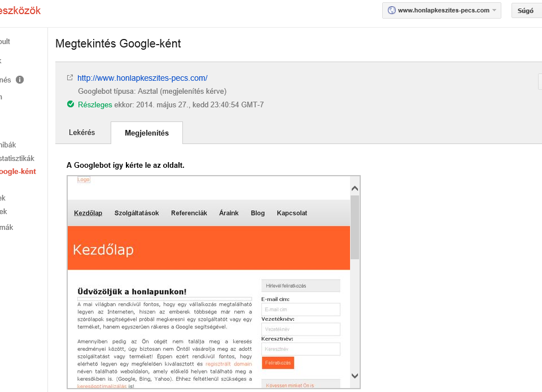The width and height of the screenshot is (542, 392).
Task: Click the orange Kezdőlap banner heading
Action: (x=103, y=250)
